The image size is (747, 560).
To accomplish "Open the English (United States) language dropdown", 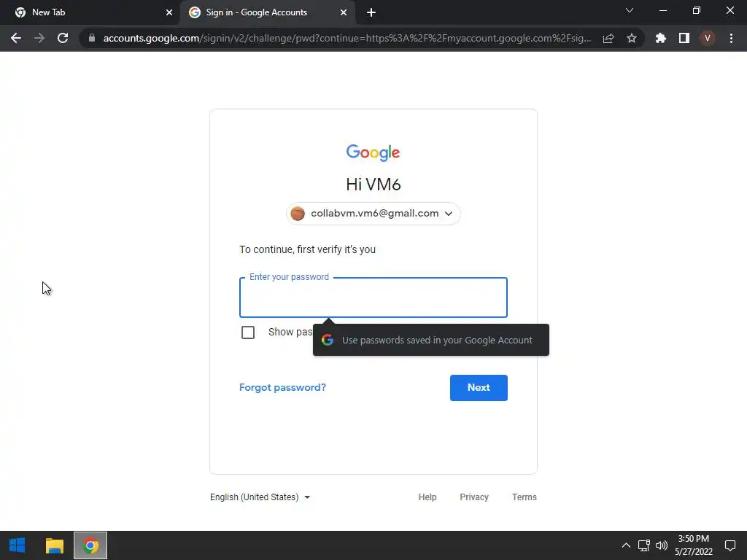I will pyautogui.click(x=260, y=497).
